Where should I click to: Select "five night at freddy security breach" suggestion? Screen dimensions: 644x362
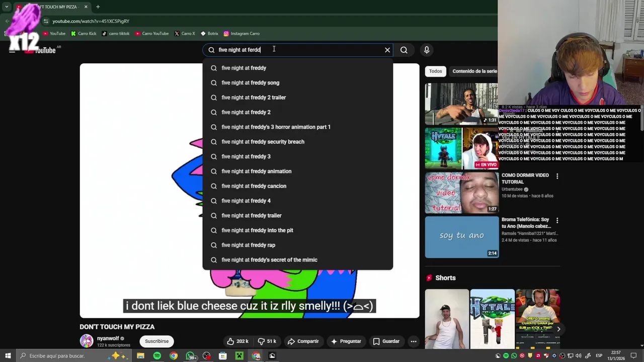click(x=297, y=142)
